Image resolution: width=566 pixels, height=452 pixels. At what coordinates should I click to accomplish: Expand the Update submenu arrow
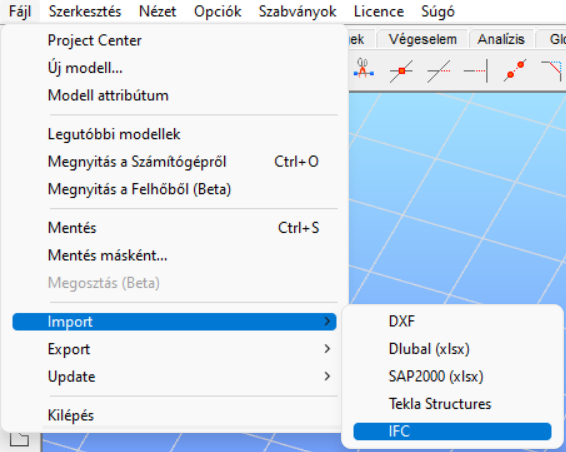327,376
